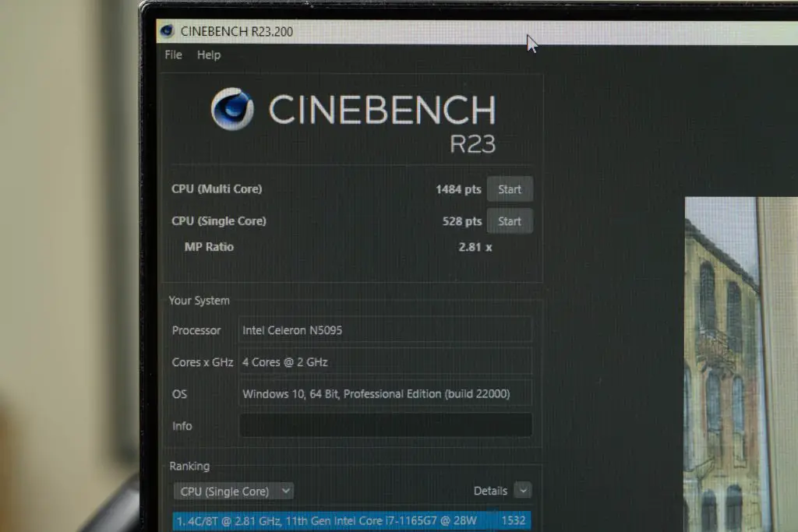Click the MP Ratio label
Screen dimensions: 798x532
(209, 247)
